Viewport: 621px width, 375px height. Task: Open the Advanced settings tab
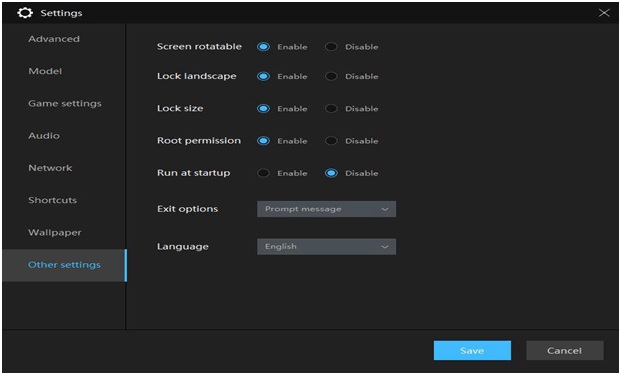[x=54, y=39]
